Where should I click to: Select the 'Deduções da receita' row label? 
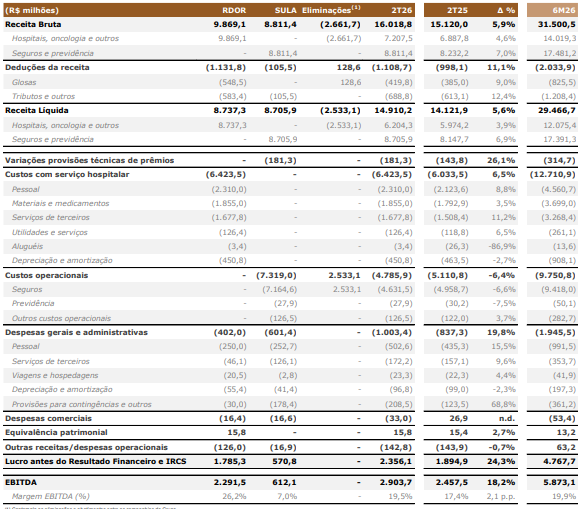click(47, 68)
